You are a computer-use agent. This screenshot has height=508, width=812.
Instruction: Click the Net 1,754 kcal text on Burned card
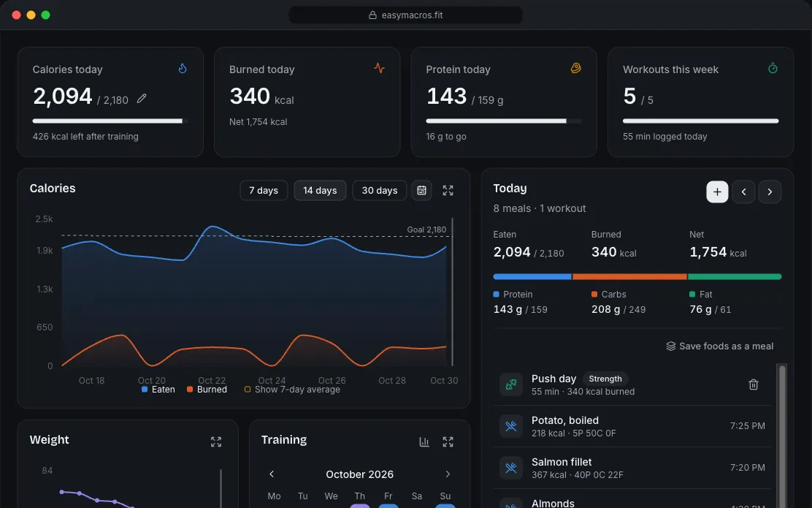(258, 122)
